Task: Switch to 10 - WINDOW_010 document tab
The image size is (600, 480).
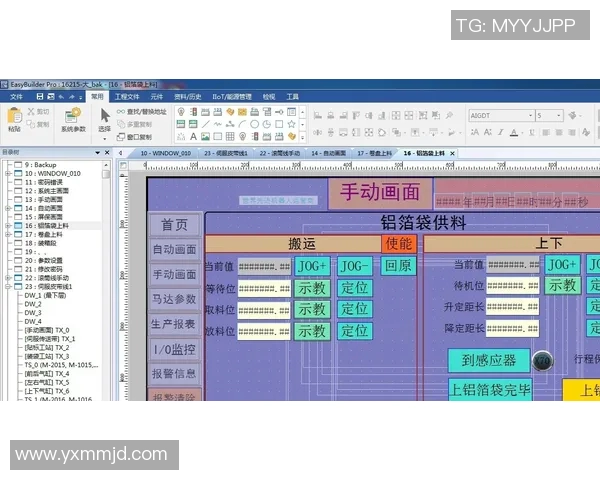Action: 166,153
